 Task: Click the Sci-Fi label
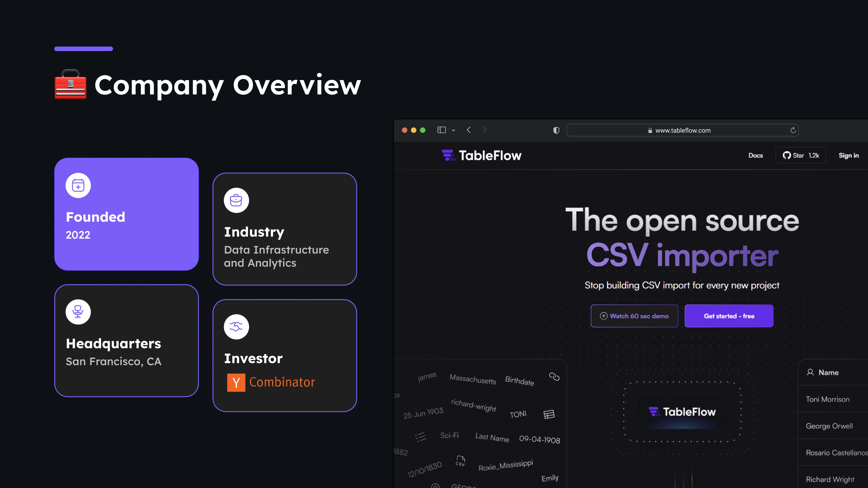450,435
